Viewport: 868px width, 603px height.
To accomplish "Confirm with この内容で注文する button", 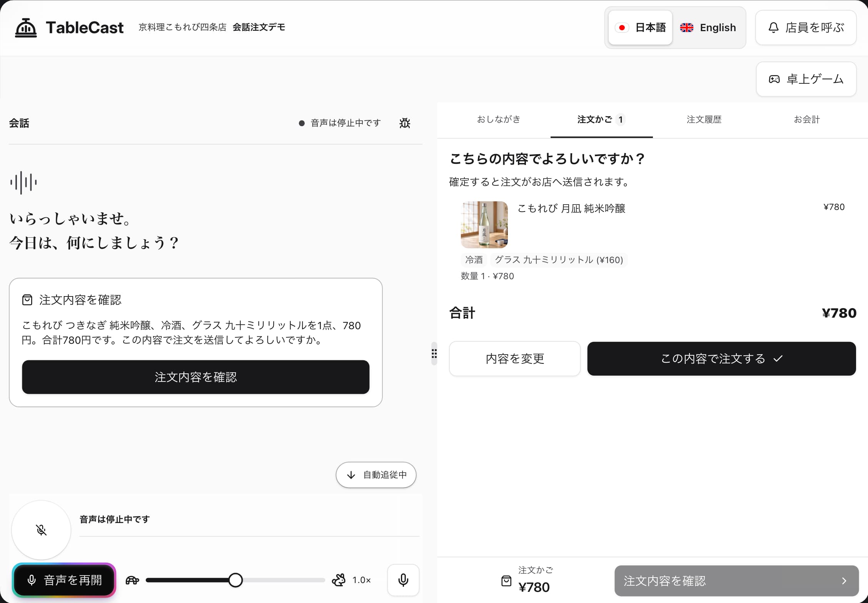I will [x=721, y=358].
